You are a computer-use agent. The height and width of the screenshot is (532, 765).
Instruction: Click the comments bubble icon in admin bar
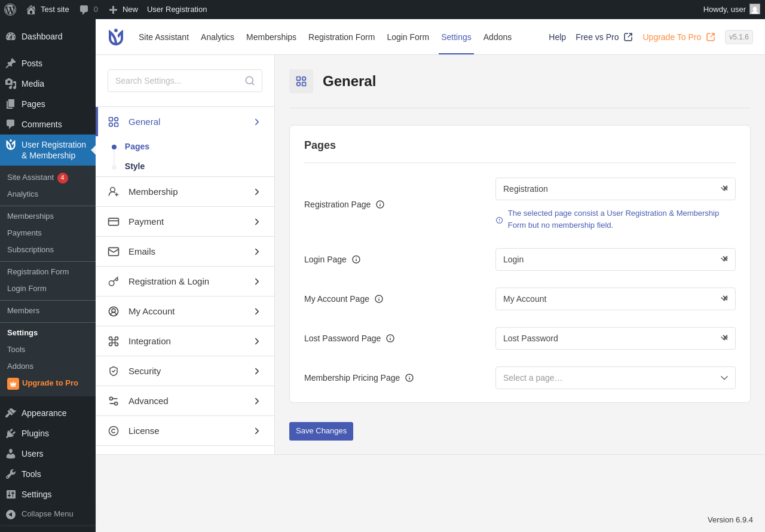pyautogui.click(x=84, y=10)
